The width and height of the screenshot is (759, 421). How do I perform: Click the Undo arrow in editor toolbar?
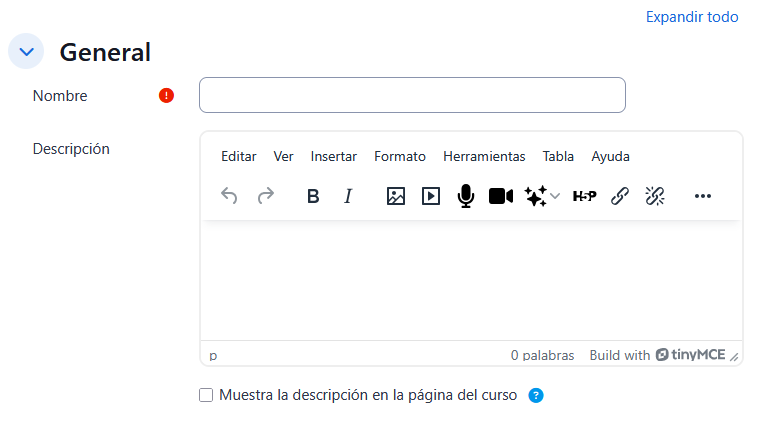pos(229,196)
